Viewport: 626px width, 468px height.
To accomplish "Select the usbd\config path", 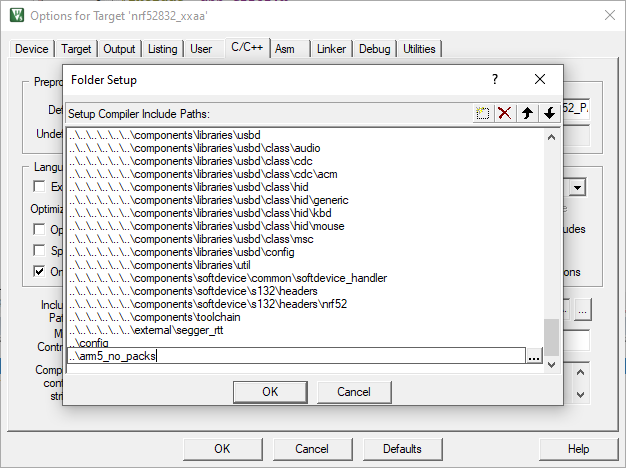I will (182, 252).
